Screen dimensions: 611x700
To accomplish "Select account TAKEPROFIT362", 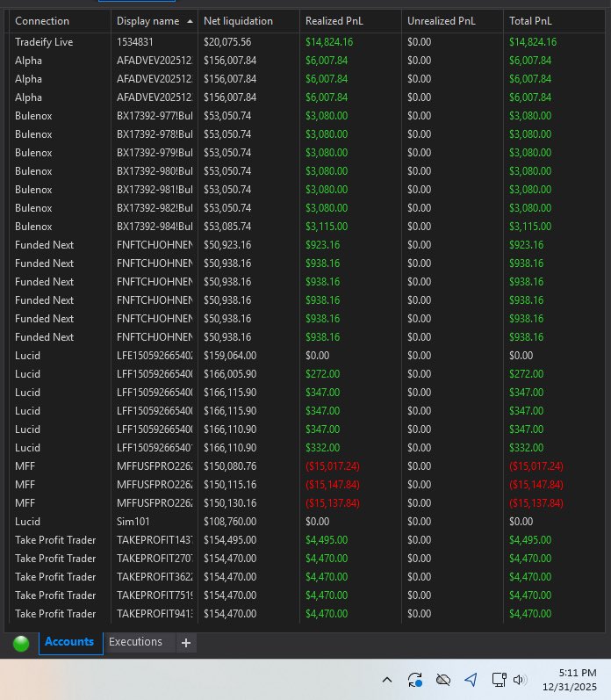I will tap(155, 577).
